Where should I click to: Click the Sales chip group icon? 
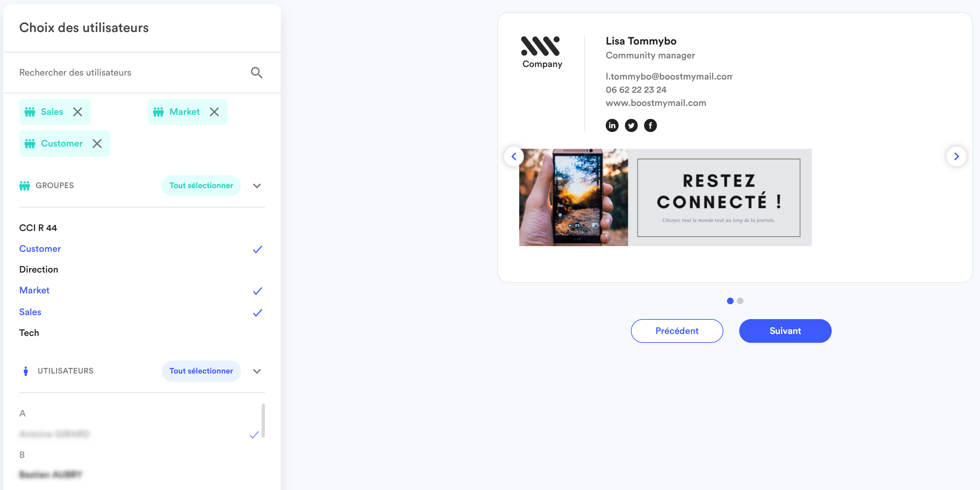pos(30,112)
